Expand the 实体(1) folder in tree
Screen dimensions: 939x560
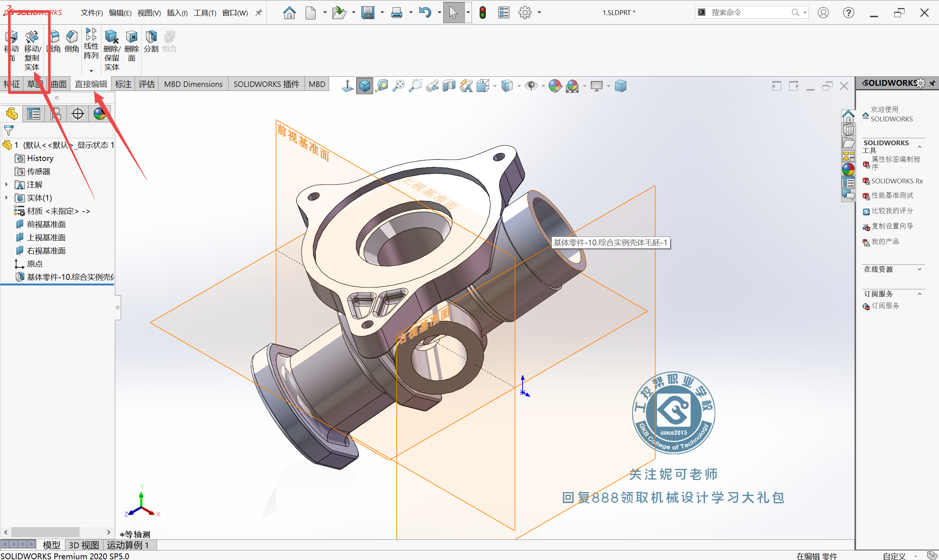click(x=6, y=198)
